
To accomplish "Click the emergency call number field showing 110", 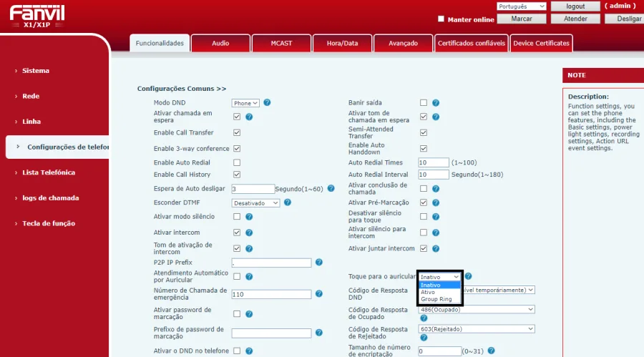I will [x=271, y=294].
